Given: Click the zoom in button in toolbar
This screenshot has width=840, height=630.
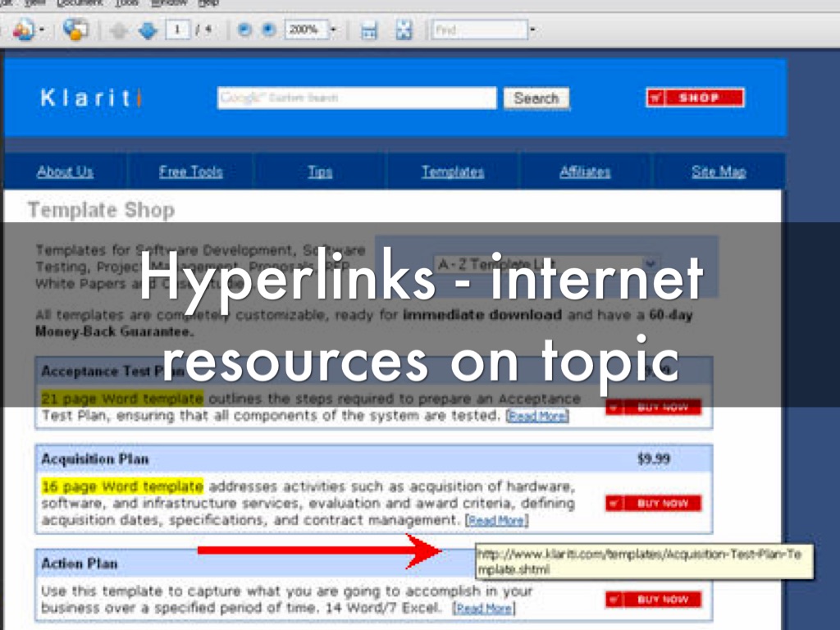Looking at the screenshot, I should (268, 30).
